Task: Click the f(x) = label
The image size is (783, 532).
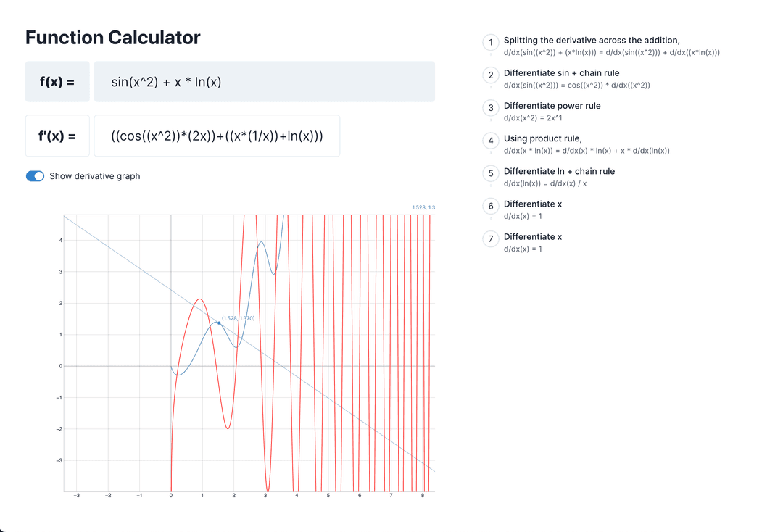Action: point(57,81)
